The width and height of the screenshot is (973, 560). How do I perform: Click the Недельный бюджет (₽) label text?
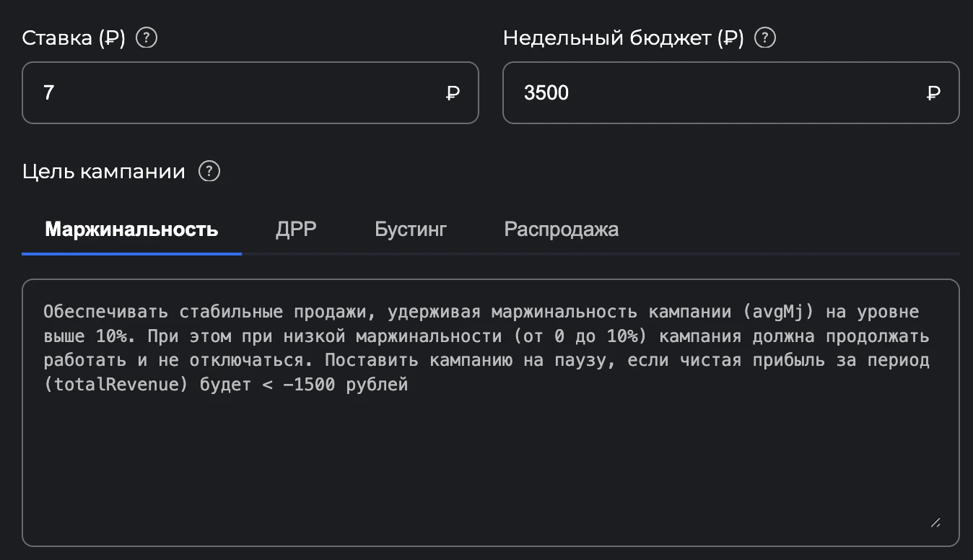coord(624,38)
